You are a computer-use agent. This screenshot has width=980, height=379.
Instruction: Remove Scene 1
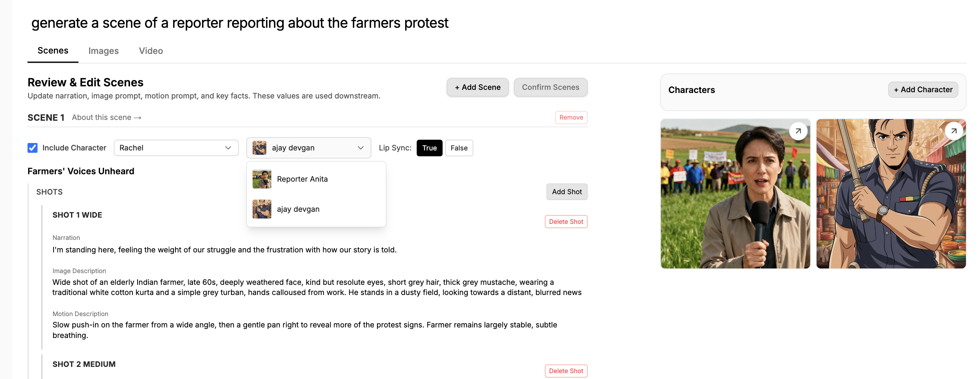[571, 118]
